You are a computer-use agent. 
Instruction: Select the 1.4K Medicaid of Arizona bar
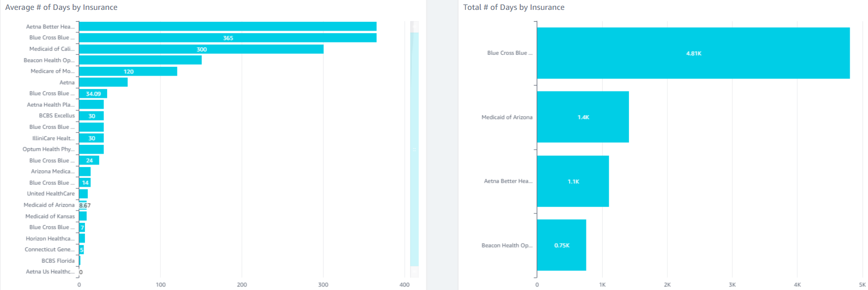[582, 117]
